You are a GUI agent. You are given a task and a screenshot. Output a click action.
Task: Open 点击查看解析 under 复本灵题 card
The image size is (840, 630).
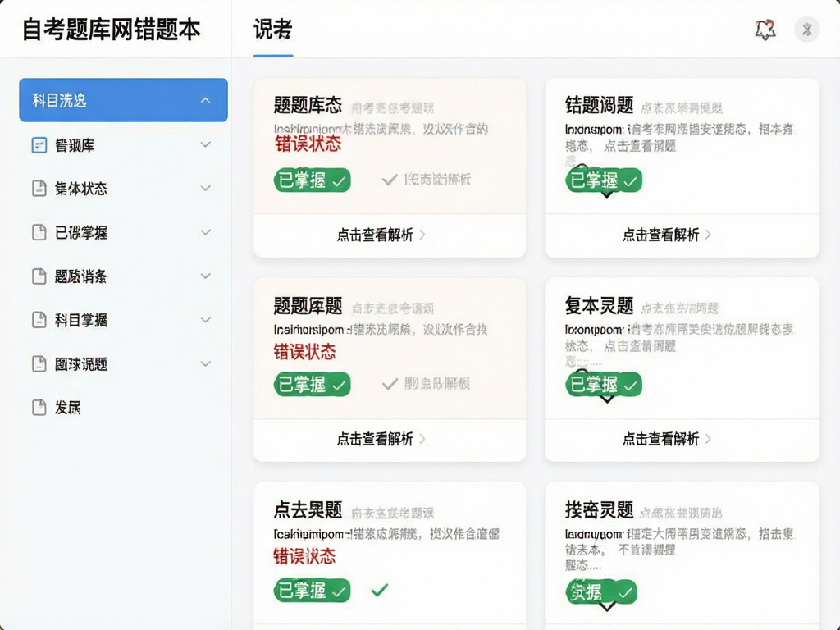click(666, 439)
